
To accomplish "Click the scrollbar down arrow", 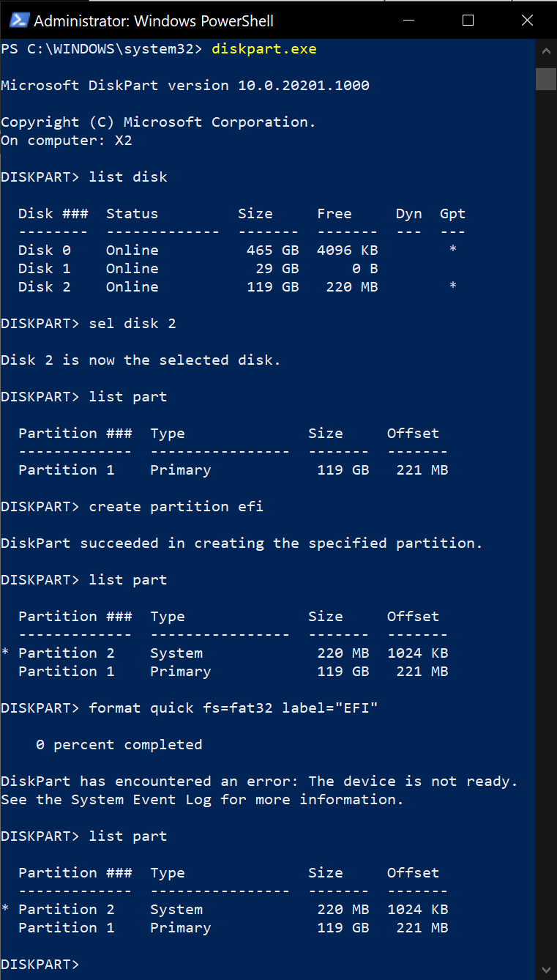I will [x=546, y=968].
